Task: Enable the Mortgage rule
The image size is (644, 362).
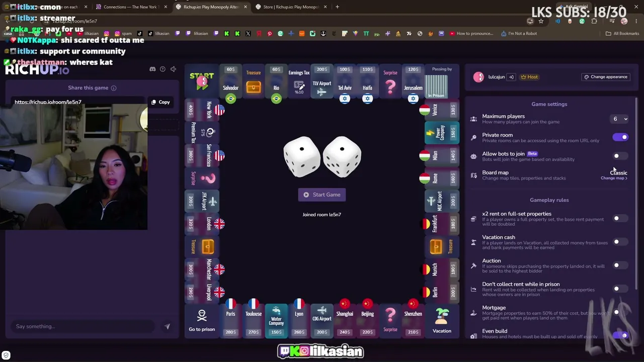Action: pos(620,312)
